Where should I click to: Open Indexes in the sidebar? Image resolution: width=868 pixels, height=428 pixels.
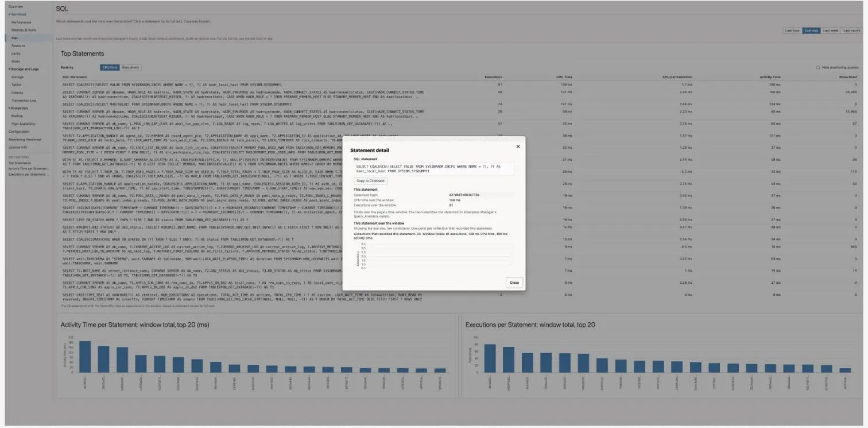click(x=17, y=92)
